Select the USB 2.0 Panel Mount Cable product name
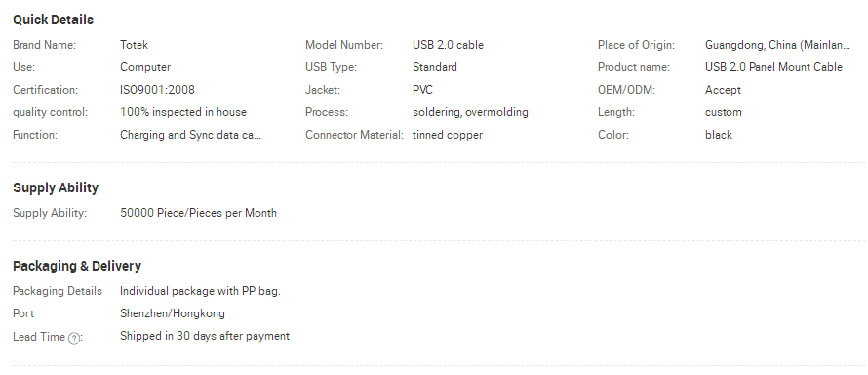The image size is (868, 375). [773, 67]
